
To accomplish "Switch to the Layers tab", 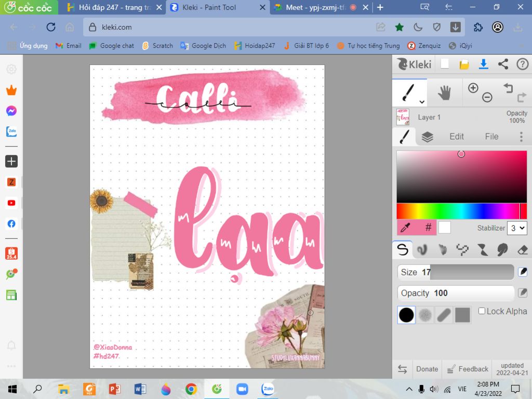I will click(427, 137).
